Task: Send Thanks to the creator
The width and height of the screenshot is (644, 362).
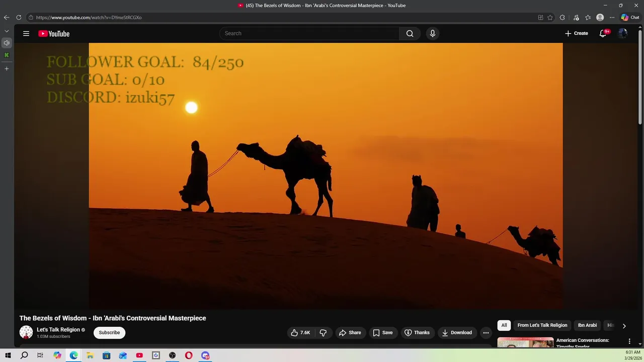Action: [417, 333]
